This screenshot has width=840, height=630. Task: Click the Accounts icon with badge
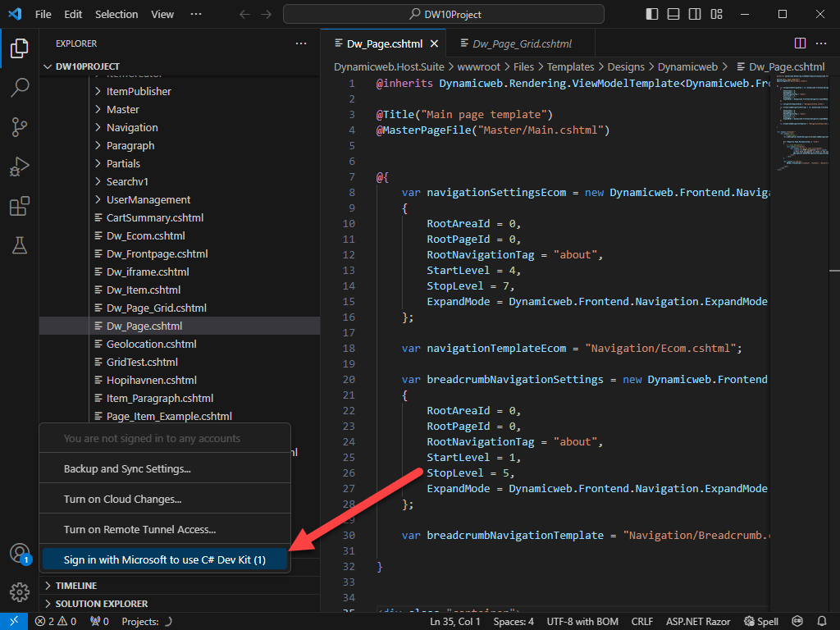point(20,554)
